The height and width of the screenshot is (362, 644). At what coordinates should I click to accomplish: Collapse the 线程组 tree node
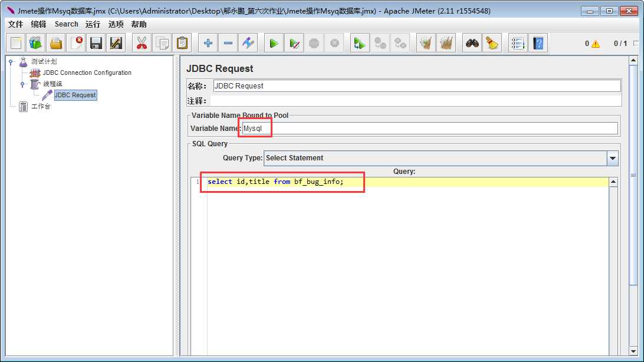pos(22,84)
